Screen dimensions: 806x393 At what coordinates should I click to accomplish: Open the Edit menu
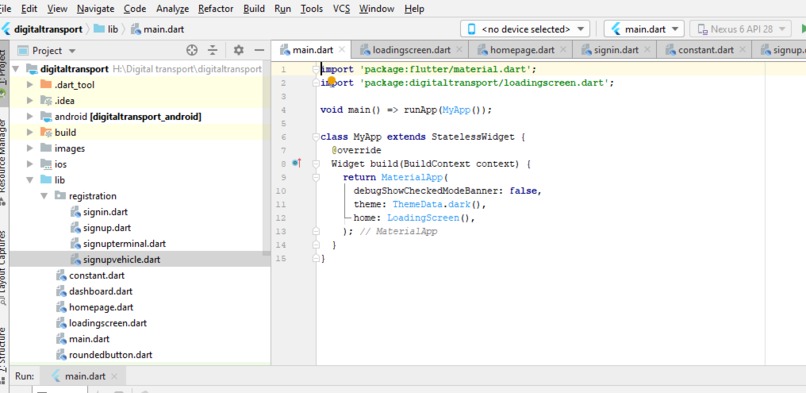29,9
